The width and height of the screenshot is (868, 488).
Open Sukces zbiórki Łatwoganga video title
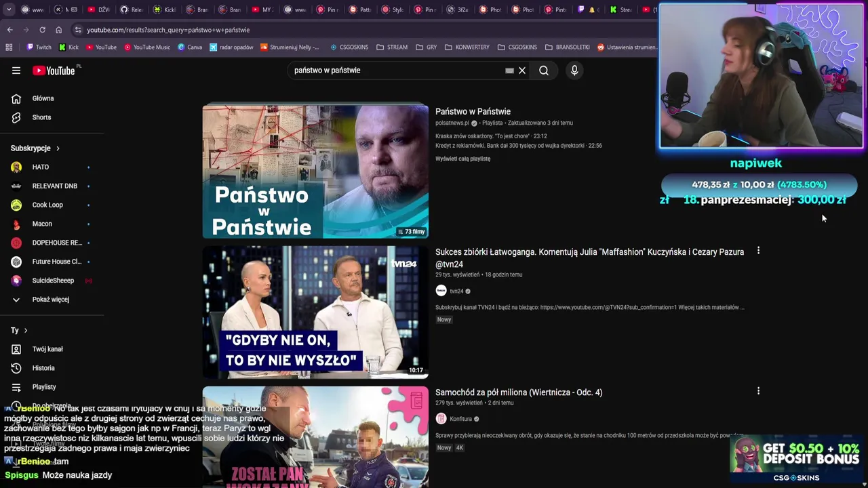589,258
